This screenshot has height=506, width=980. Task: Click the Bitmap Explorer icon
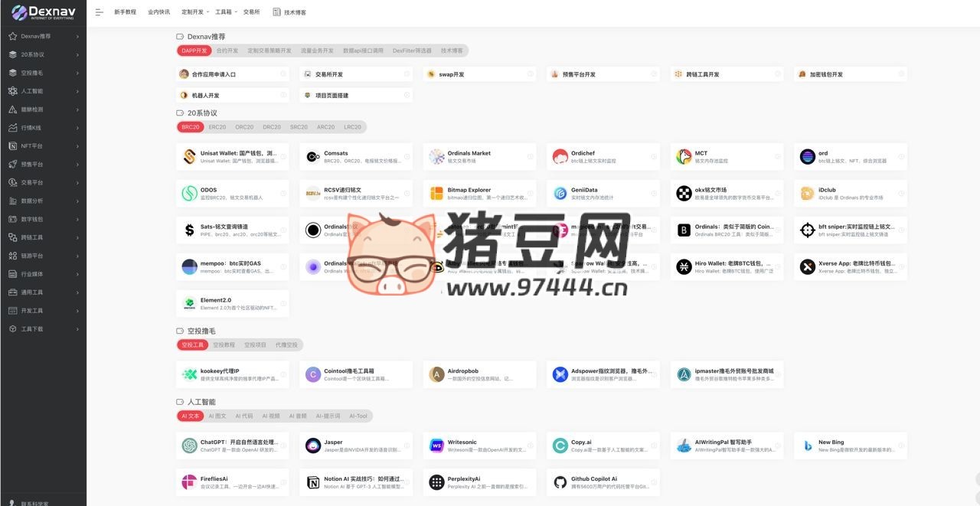coord(436,194)
